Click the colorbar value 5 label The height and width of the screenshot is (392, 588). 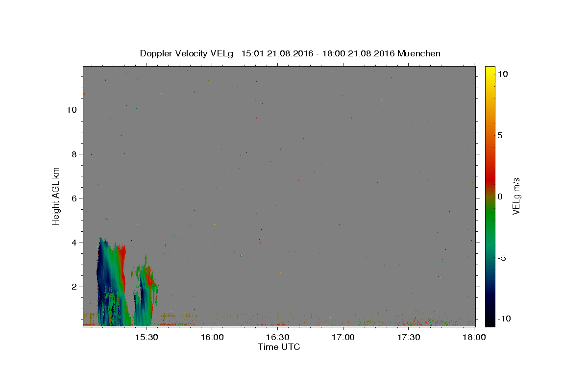click(x=500, y=135)
